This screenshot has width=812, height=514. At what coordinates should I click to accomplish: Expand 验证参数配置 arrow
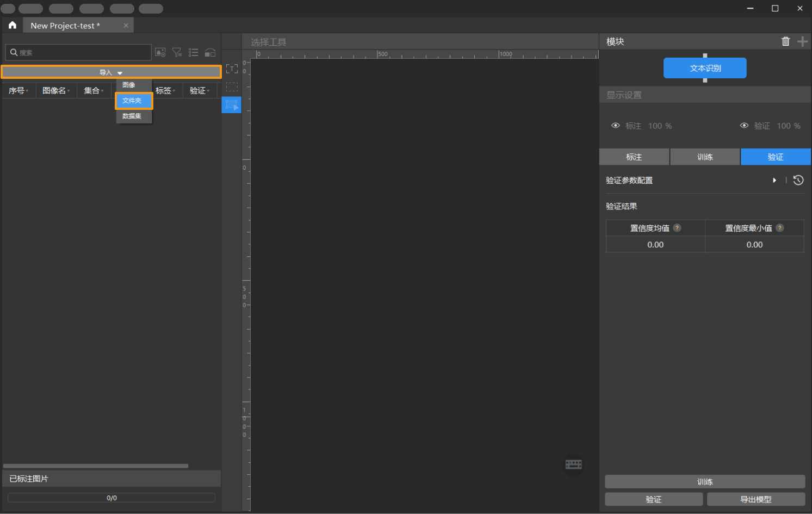[x=774, y=180]
